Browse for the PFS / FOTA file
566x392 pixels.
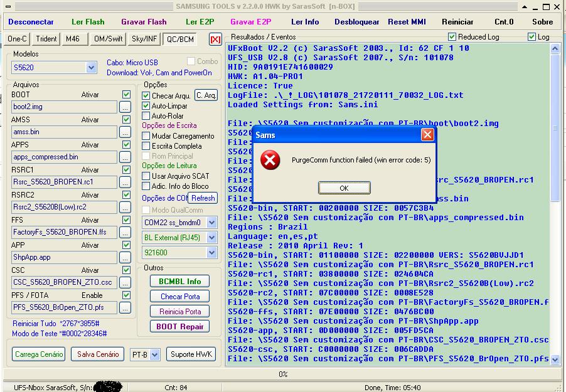click(125, 307)
